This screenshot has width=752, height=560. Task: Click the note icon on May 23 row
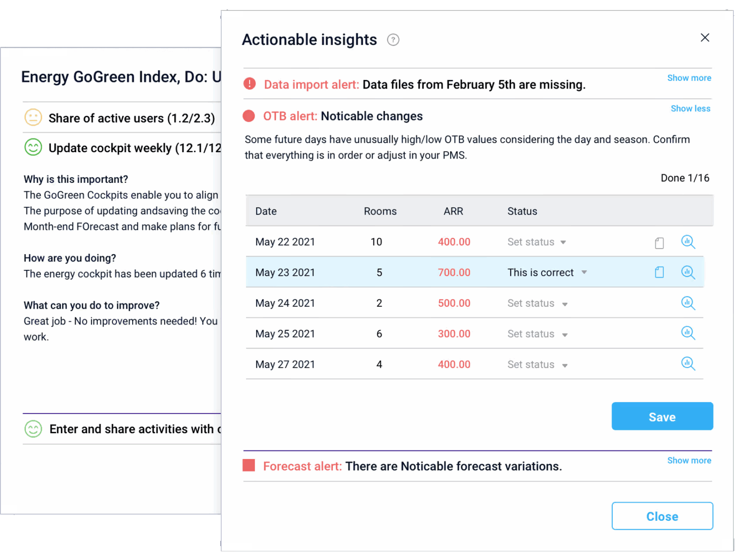pyautogui.click(x=659, y=272)
